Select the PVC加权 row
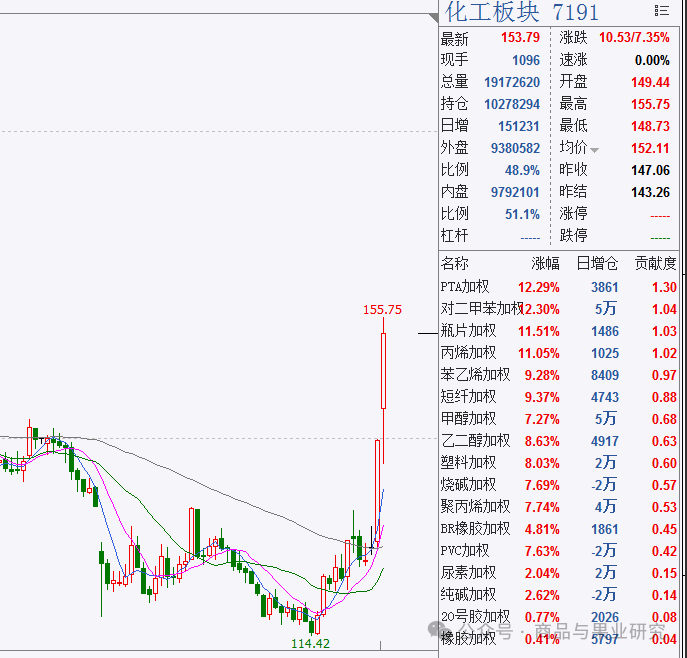The image size is (687, 658). click(559, 551)
